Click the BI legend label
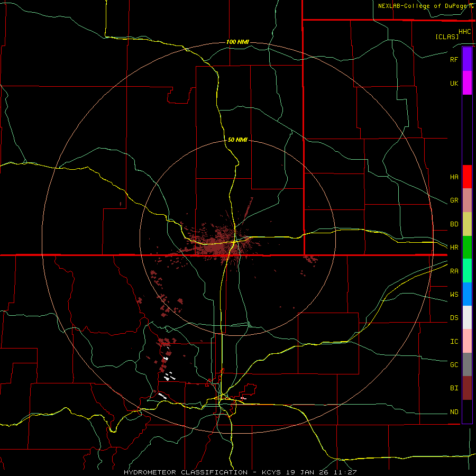 click(454, 388)
